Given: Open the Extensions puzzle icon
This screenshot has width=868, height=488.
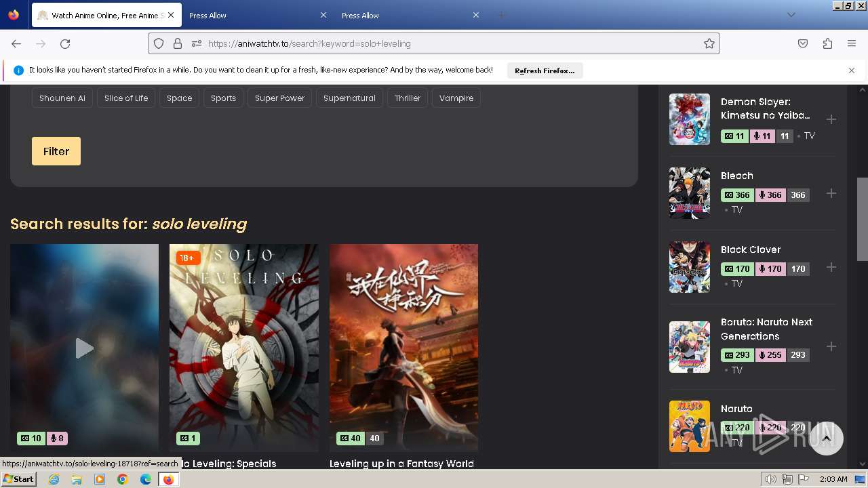Looking at the screenshot, I should (x=827, y=43).
